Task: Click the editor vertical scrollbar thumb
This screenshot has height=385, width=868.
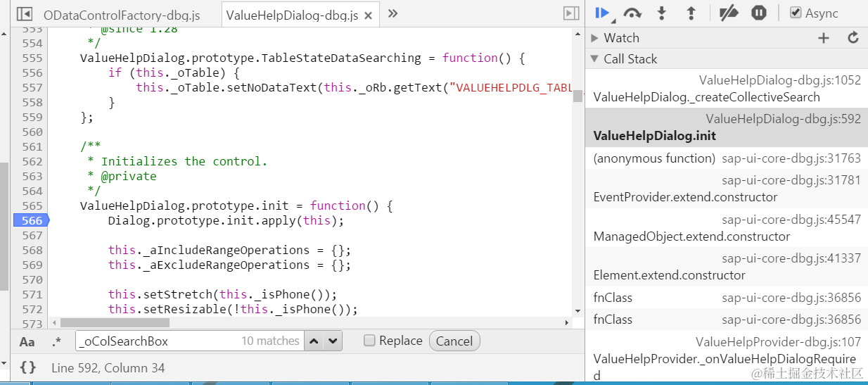Action: (577, 96)
